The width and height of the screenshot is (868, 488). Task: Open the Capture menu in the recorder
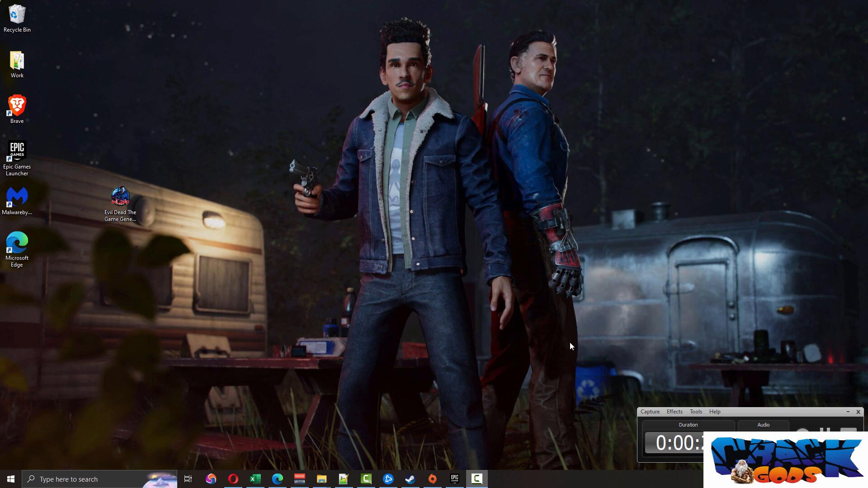[650, 412]
